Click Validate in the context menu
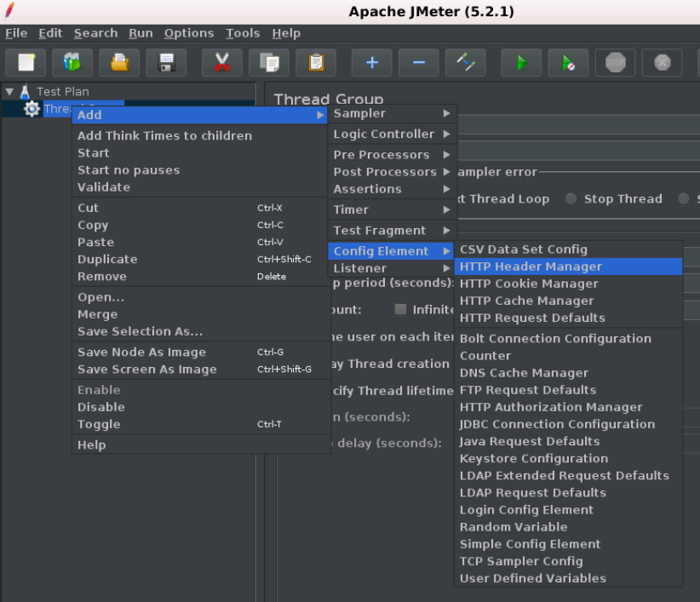The height and width of the screenshot is (602, 700). point(201,187)
